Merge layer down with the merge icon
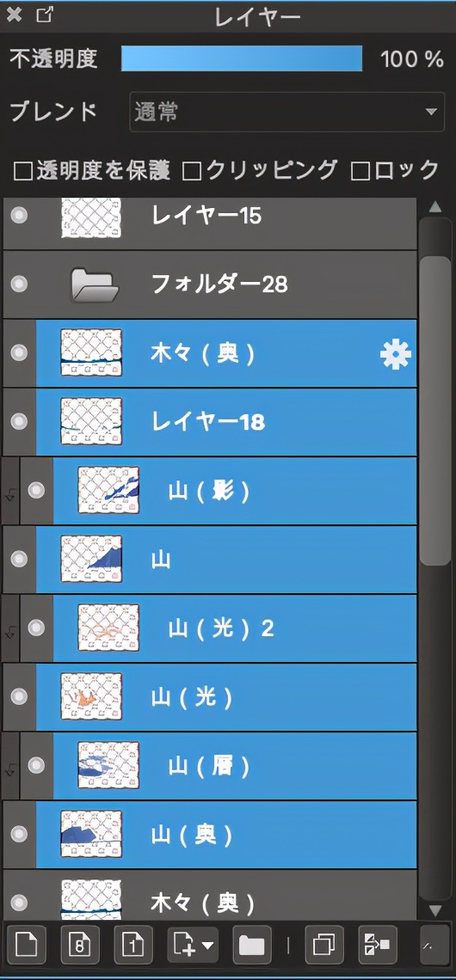456x980 pixels. pos(378,945)
